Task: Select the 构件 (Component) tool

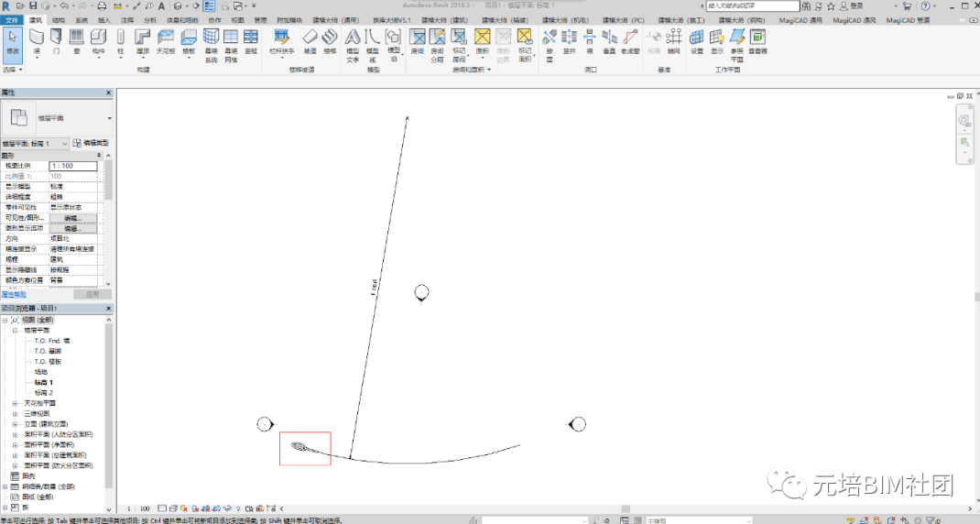Action: (98, 42)
